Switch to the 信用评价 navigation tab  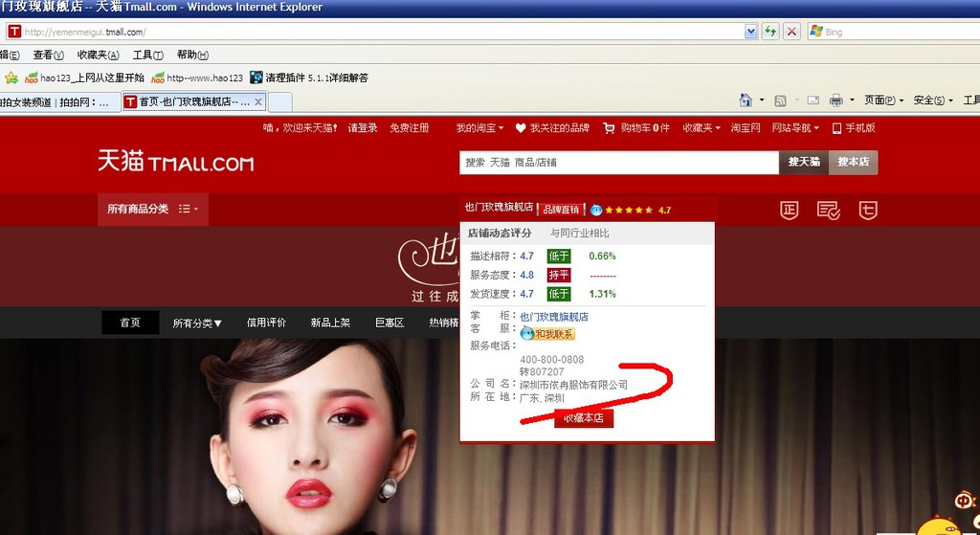pyautogui.click(x=266, y=323)
